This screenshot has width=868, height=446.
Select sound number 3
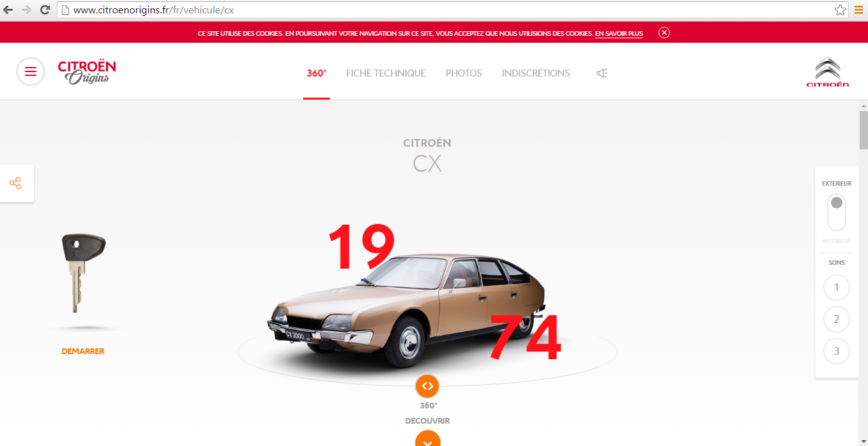pos(837,351)
